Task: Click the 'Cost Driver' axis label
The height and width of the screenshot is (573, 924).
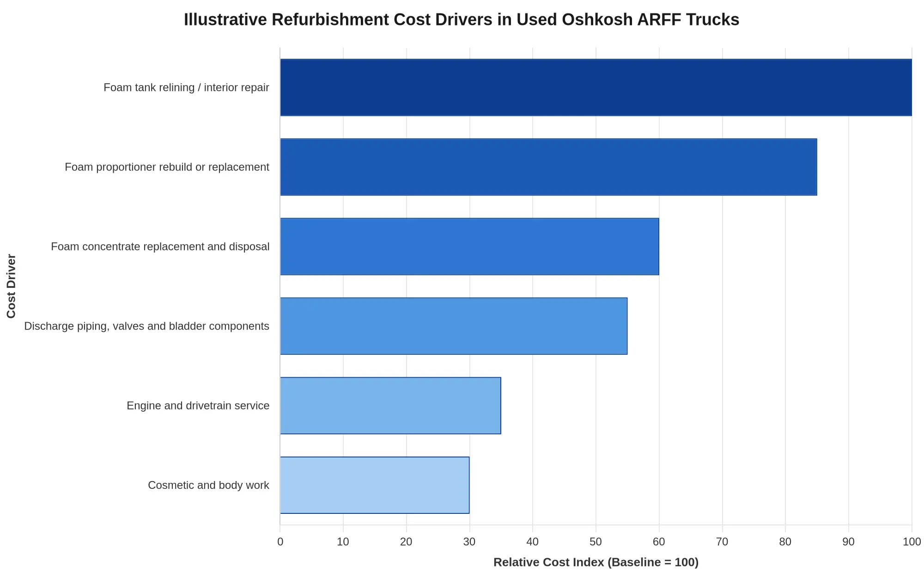Action: click(12, 286)
